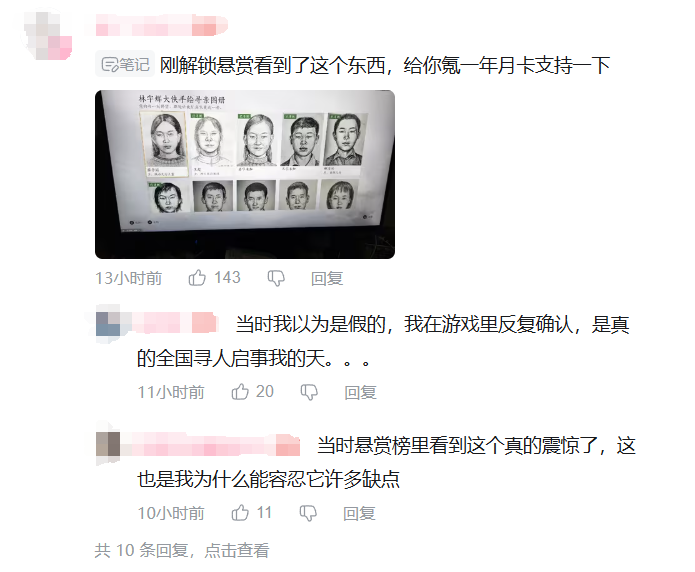
Task: Open the first reply's user avatar
Action: click(108, 324)
